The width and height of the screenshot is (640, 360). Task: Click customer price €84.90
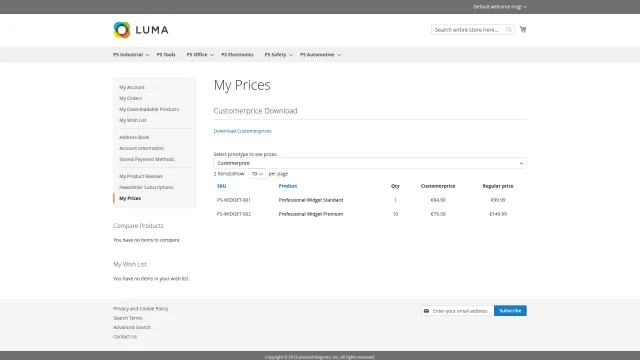pos(438,200)
